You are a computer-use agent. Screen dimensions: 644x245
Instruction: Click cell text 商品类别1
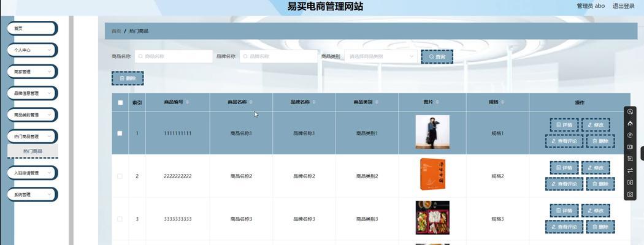[x=367, y=134]
